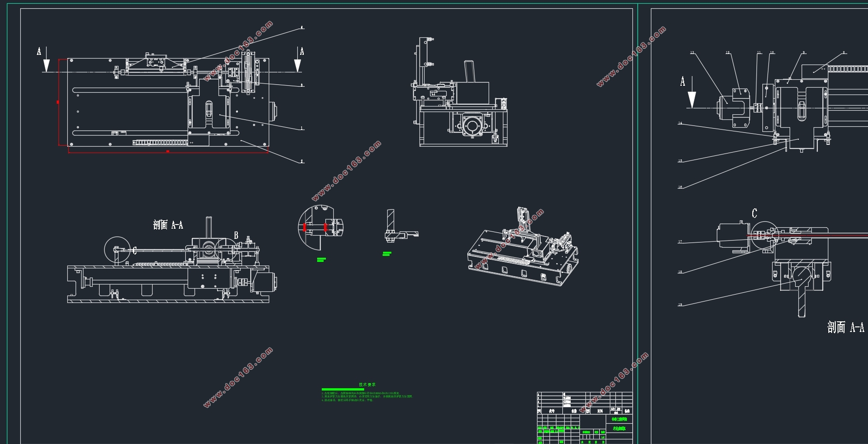
Task: Select the '技术要求' heading text
Action: [x=367, y=385]
